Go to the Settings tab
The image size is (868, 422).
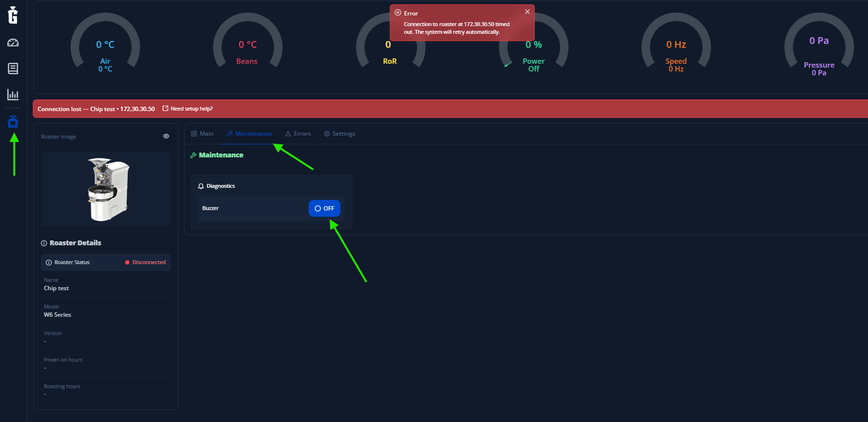[340, 134]
